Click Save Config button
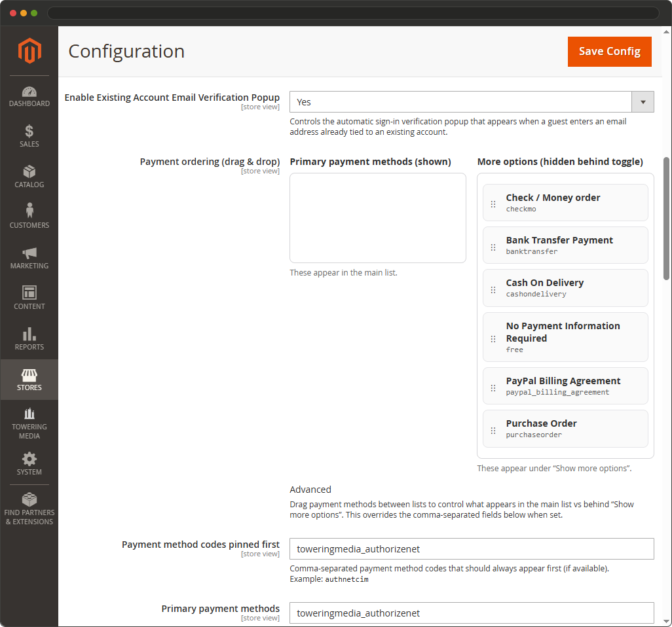 click(609, 52)
